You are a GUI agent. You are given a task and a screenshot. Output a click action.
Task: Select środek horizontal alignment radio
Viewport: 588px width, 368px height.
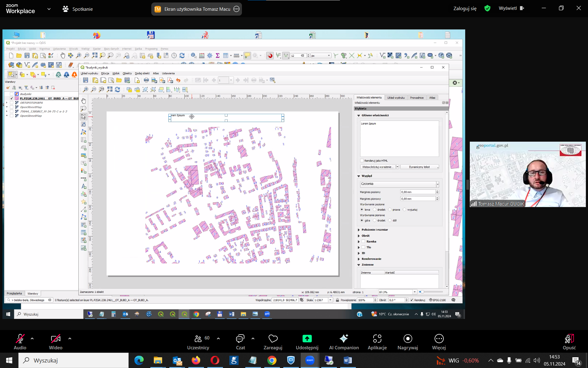(x=375, y=210)
